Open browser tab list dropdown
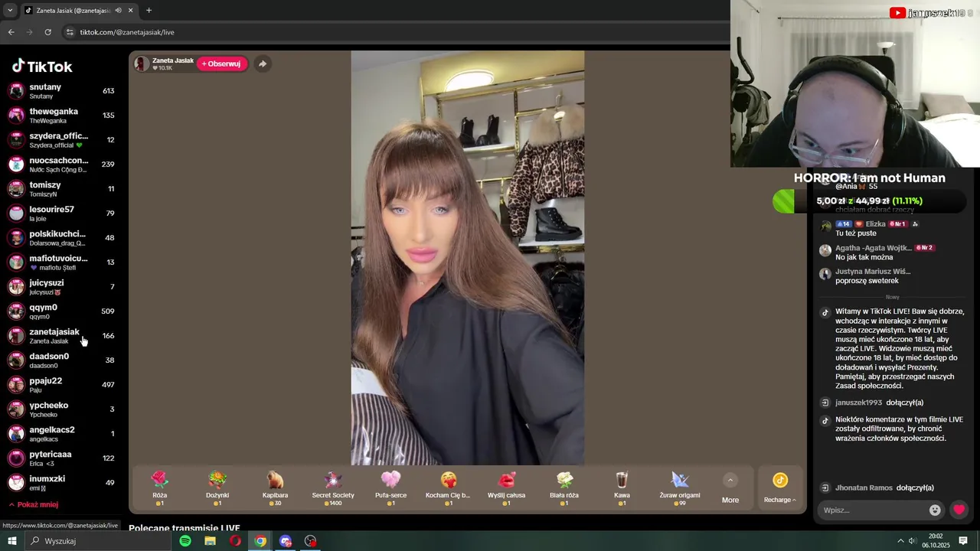This screenshot has width=980, height=551. (x=10, y=11)
